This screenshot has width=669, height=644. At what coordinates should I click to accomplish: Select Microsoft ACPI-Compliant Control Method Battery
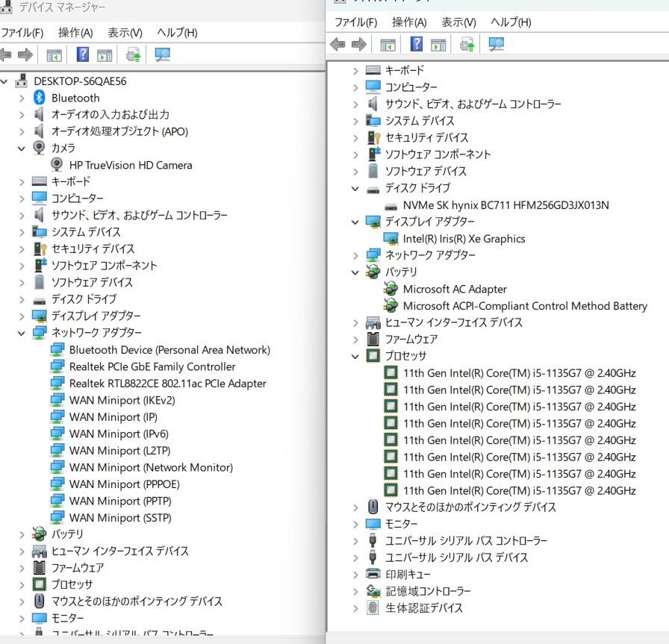[525, 306]
